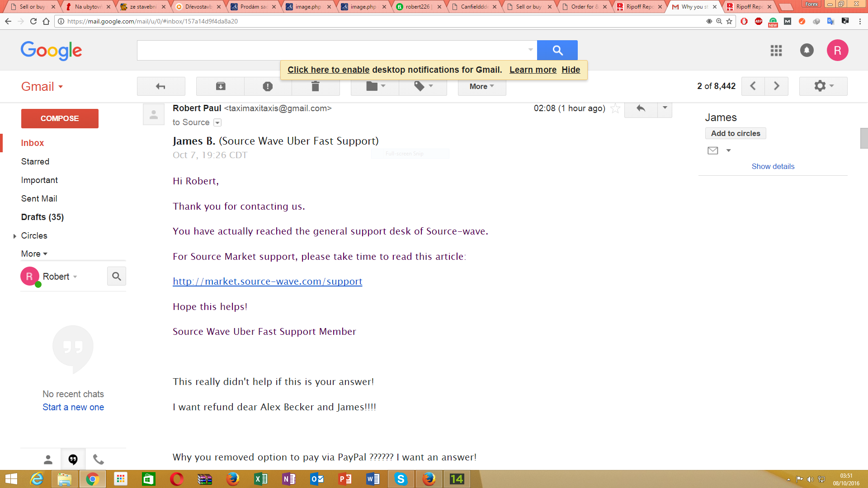868x488 pixels.
Task: Click the COMPOSE button
Action: coord(60,118)
